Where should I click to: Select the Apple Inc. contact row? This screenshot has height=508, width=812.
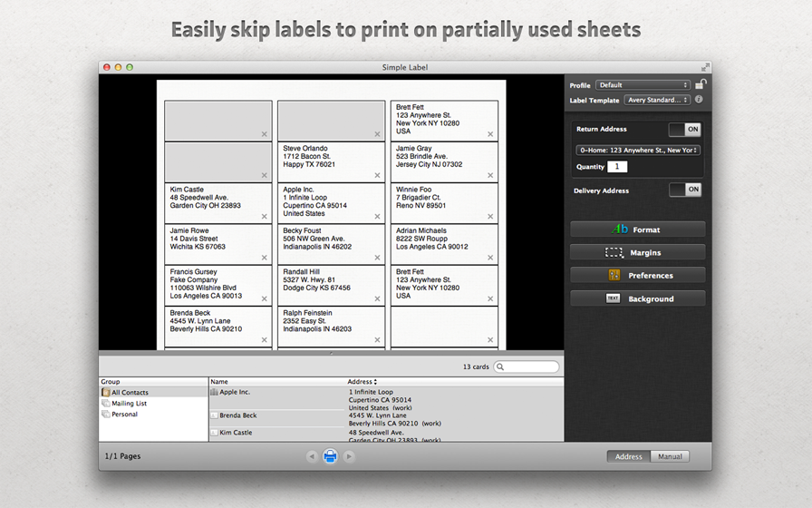386,400
